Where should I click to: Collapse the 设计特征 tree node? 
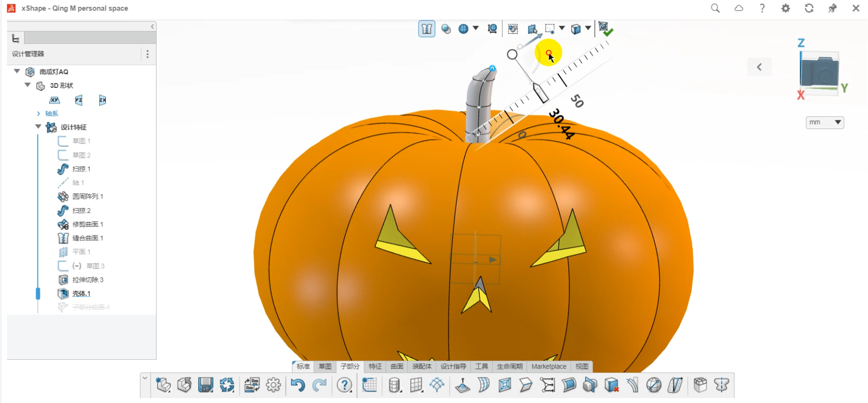38,127
